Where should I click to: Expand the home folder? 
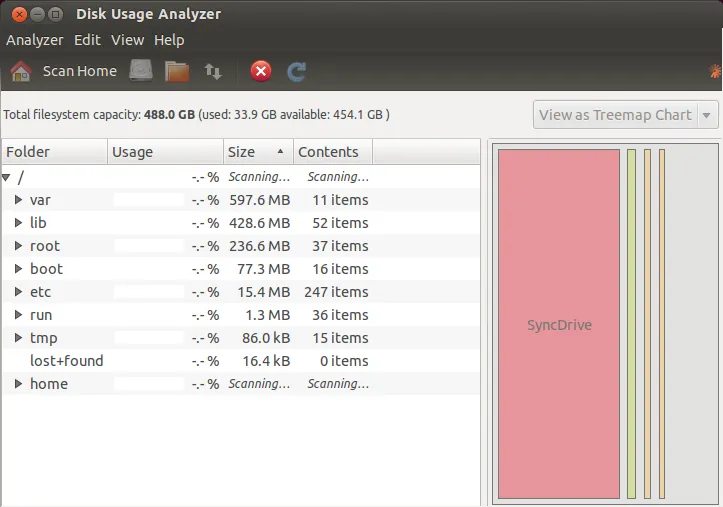19,384
